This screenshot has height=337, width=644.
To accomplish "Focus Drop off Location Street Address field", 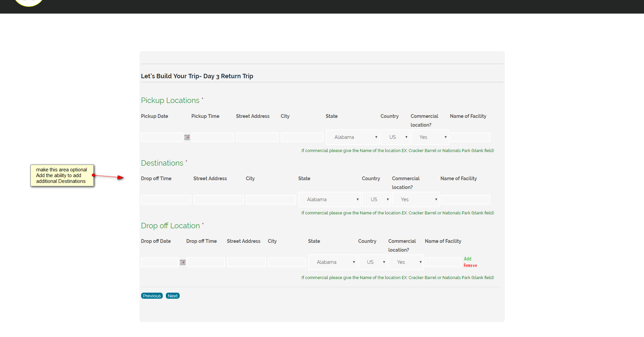I will [246, 262].
